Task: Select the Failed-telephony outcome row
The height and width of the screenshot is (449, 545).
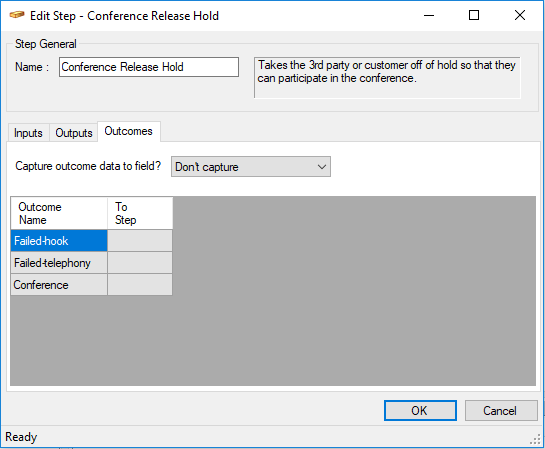Action: point(59,263)
